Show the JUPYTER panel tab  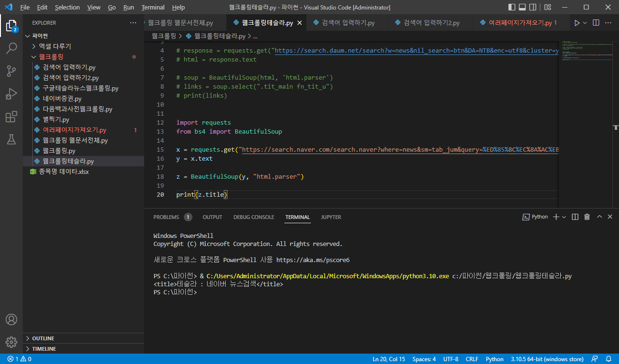tap(331, 217)
